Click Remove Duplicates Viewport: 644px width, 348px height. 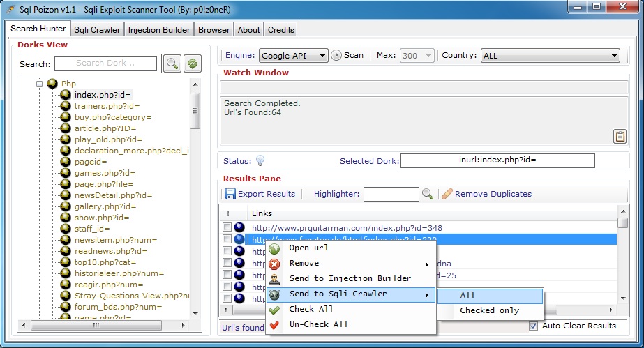click(x=493, y=194)
